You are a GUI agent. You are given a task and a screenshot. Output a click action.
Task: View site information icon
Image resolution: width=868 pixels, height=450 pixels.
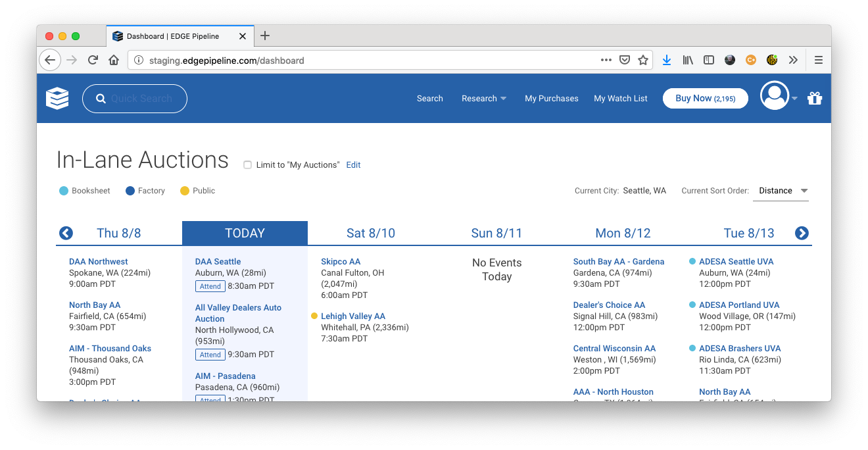pyautogui.click(x=138, y=60)
